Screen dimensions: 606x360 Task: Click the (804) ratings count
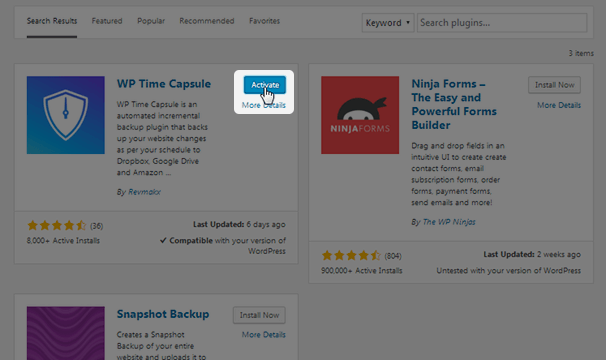pos(393,256)
